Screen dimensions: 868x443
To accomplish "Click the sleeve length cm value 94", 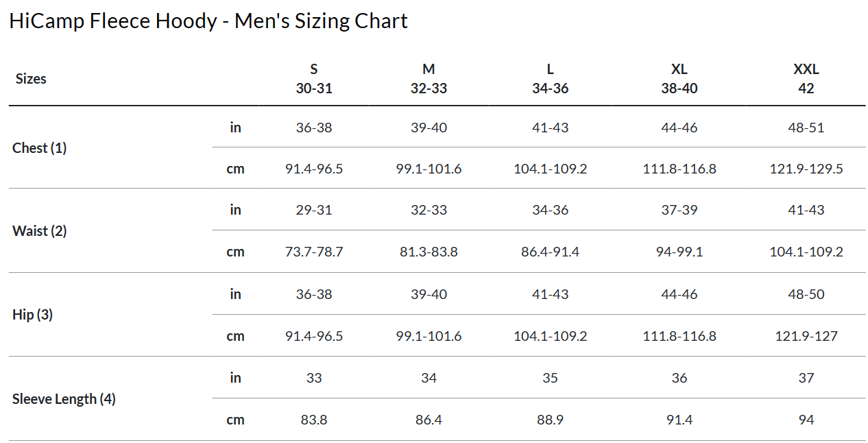I will (806, 420).
